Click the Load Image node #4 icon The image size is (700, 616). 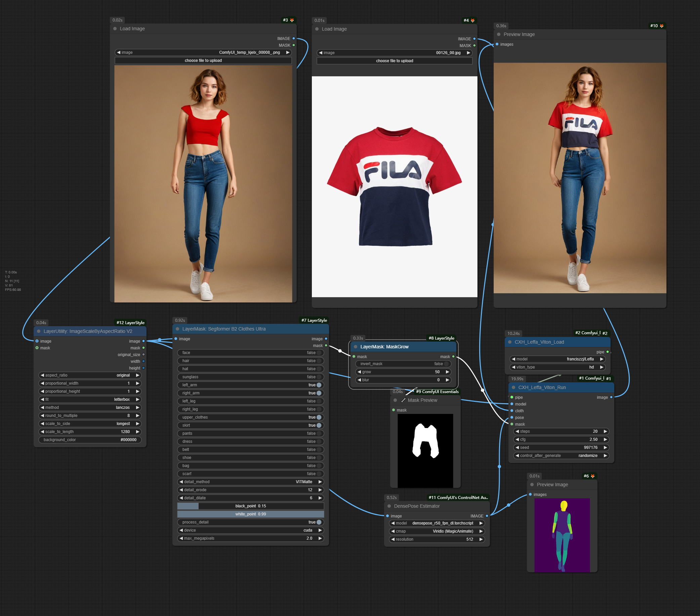click(475, 20)
